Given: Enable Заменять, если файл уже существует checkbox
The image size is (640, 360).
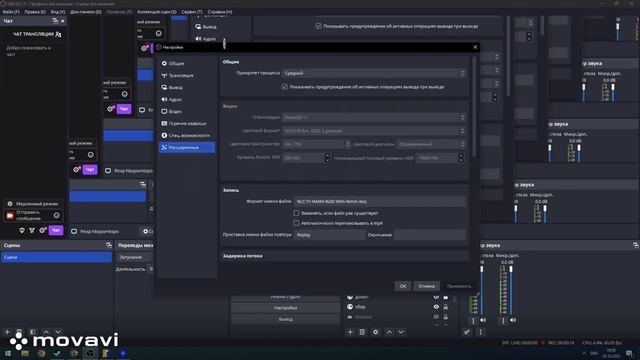Looking at the screenshot, I should 296,213.
